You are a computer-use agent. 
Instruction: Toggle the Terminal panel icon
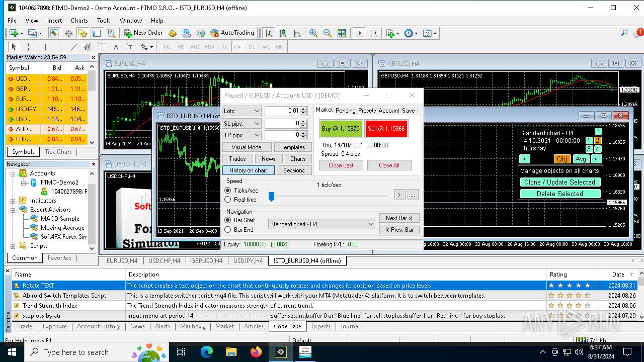[x=97, y=33]
